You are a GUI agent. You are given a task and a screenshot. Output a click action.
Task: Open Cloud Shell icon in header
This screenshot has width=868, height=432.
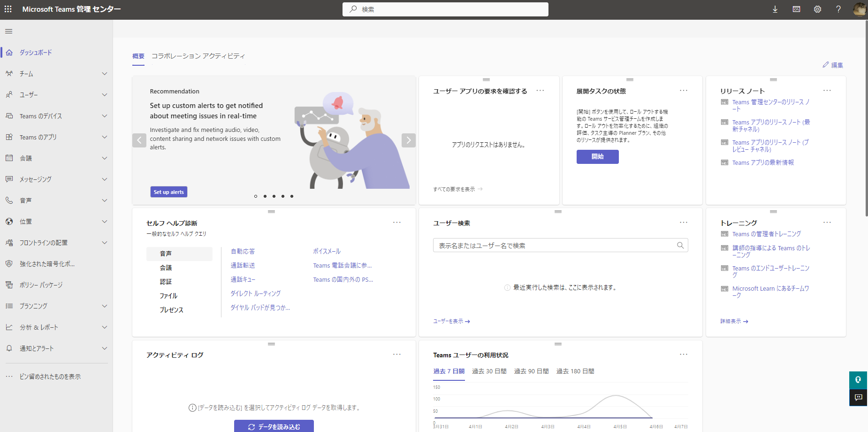pyautogui.click(x=796, y=9)
